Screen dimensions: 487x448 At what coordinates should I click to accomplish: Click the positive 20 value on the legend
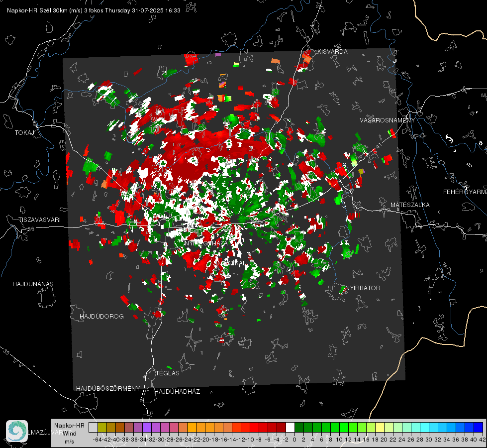point(384,440)
